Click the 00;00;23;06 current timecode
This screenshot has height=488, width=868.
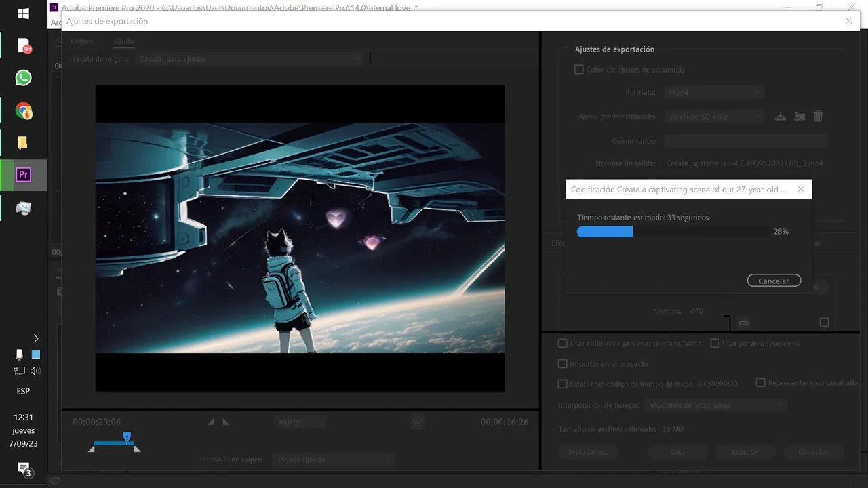[x=97, y=422]
